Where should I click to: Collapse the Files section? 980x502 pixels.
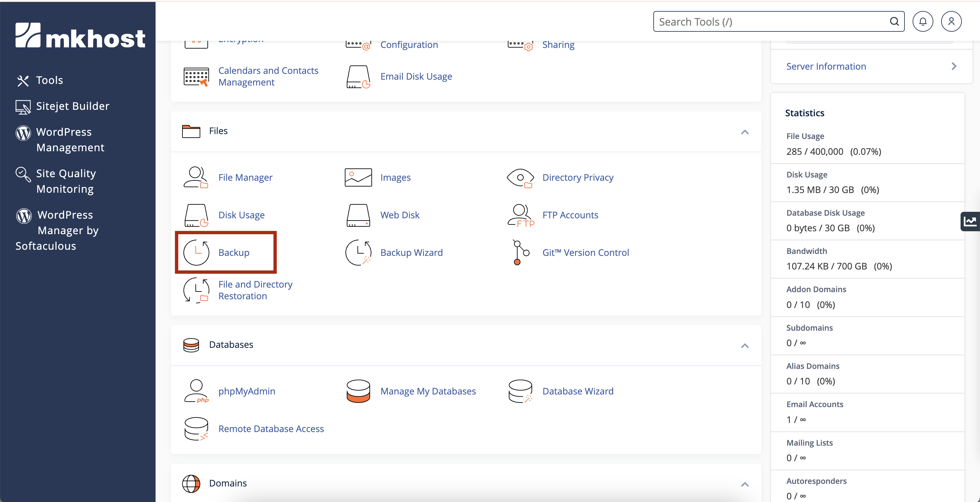[x=744, y=132]
